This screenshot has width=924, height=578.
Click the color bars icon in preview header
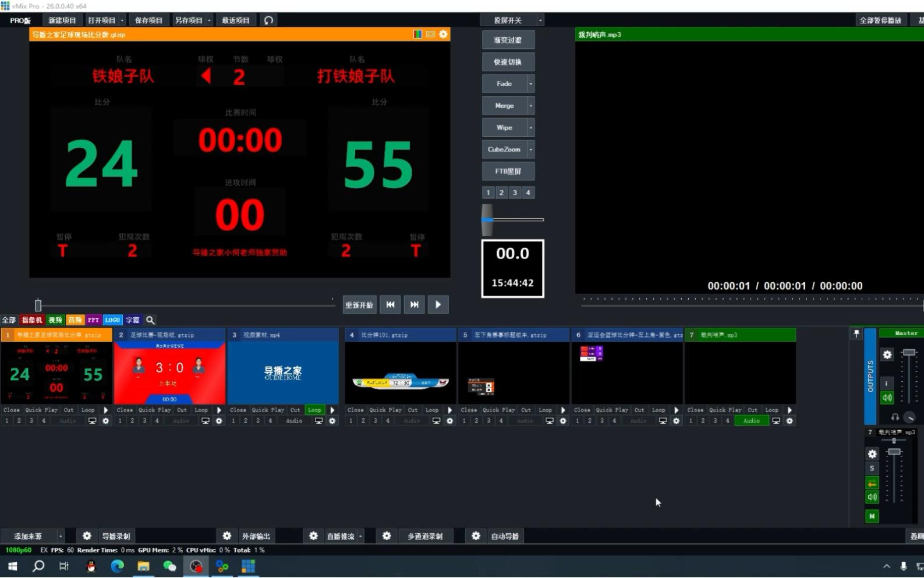pos(417,34)
